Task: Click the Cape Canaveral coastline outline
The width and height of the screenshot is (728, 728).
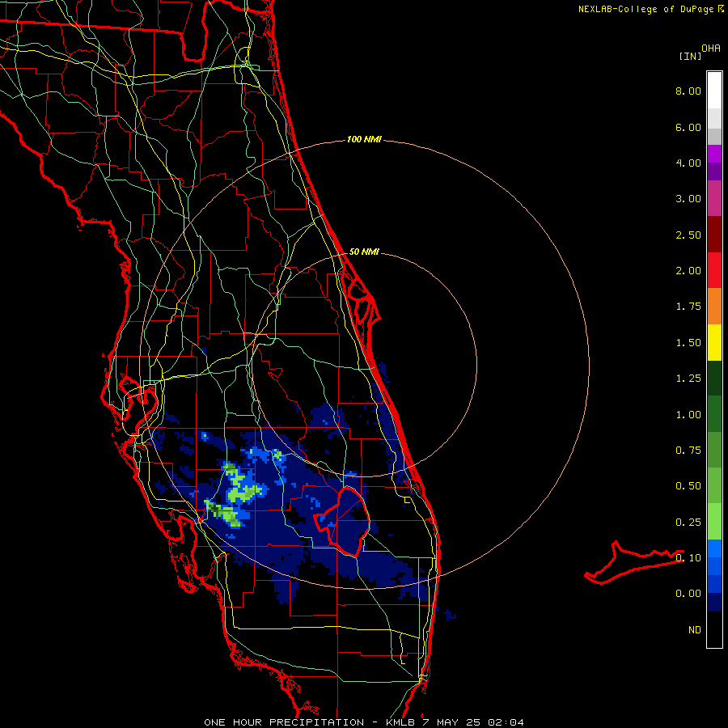Action: pos(363,302)
